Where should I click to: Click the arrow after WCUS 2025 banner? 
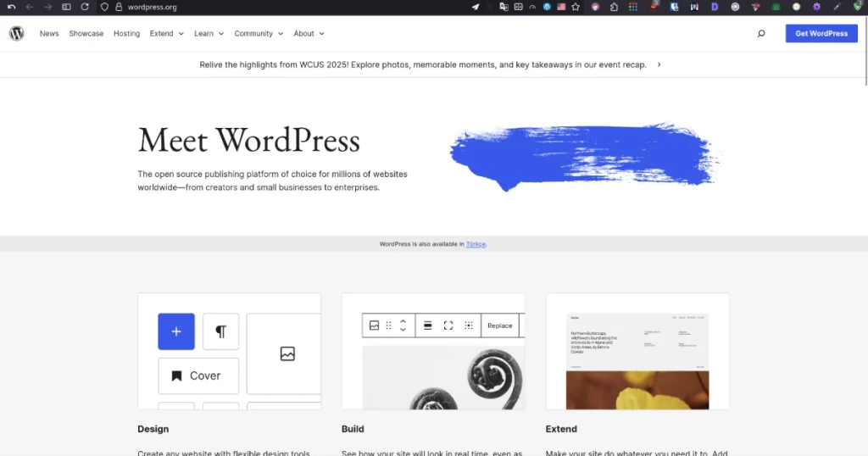659,64
